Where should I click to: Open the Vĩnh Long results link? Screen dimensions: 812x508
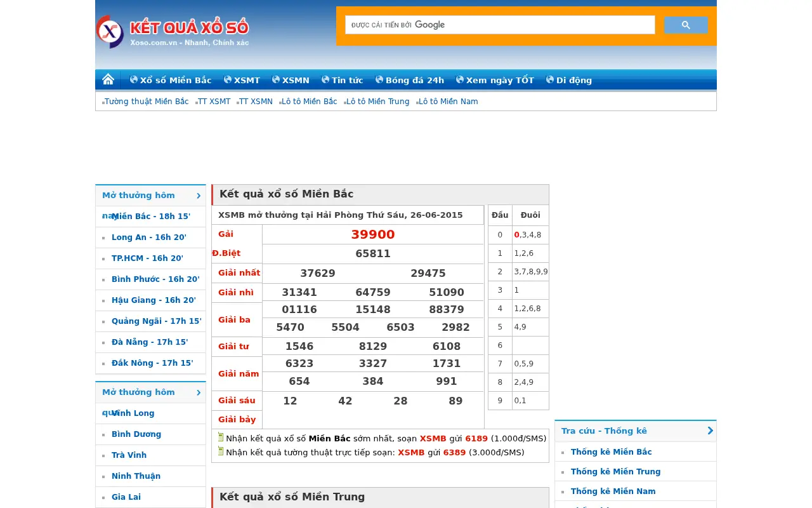(x=133, y=413)
